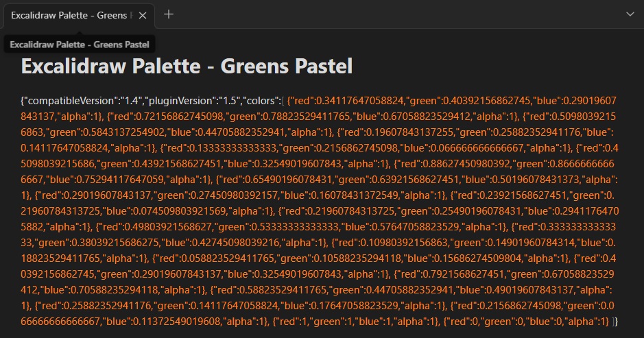Image resolution: width=644 pixels, height=338 pixels.
Task: Click the "blue":0.75294117647059 value
Action: pyautogui.click(x=105, y=180)
